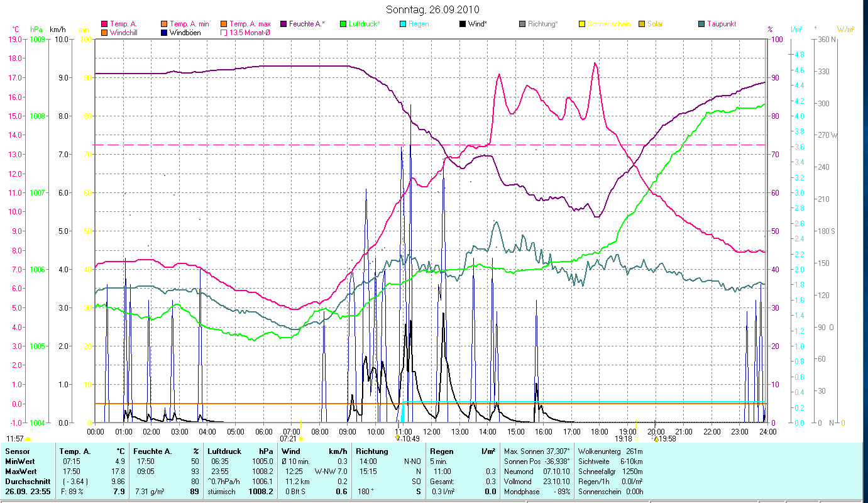Click the Neumond 07.10.10 entry
The height and width of the screenshot is (503, 868).
[x=537, y=471]
